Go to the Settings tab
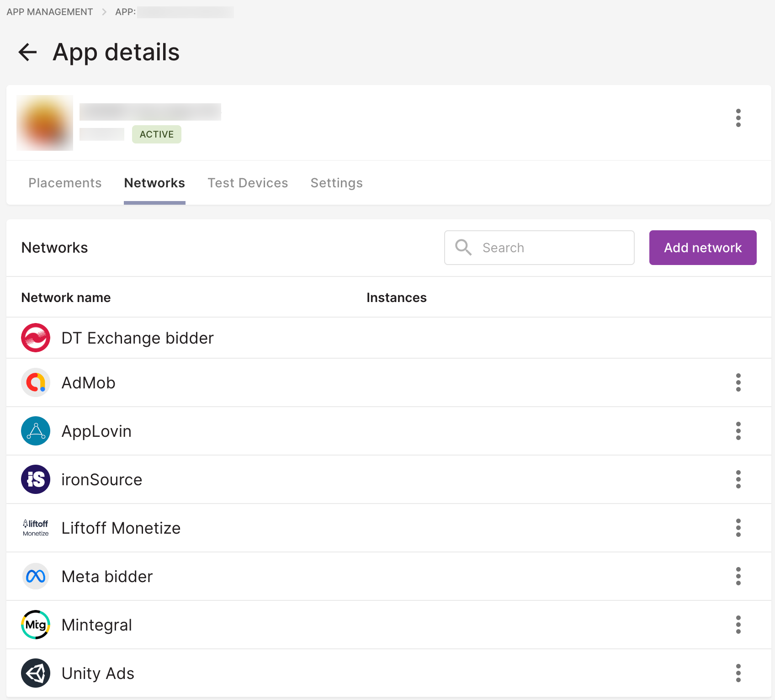Viewport: 775px width, 700px height. (x=336, y=183)
